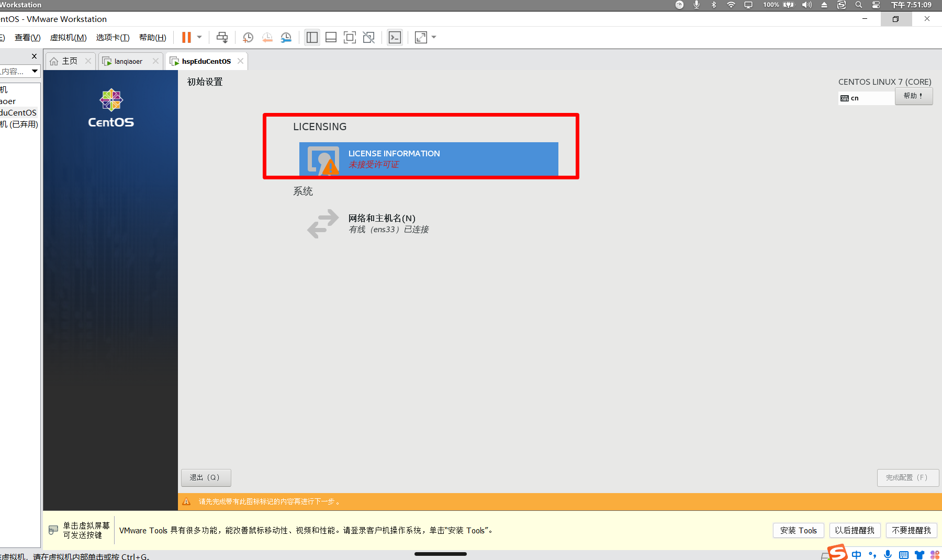
Task: Close the hspEduCentOS tab
Action: click(240, 61)
